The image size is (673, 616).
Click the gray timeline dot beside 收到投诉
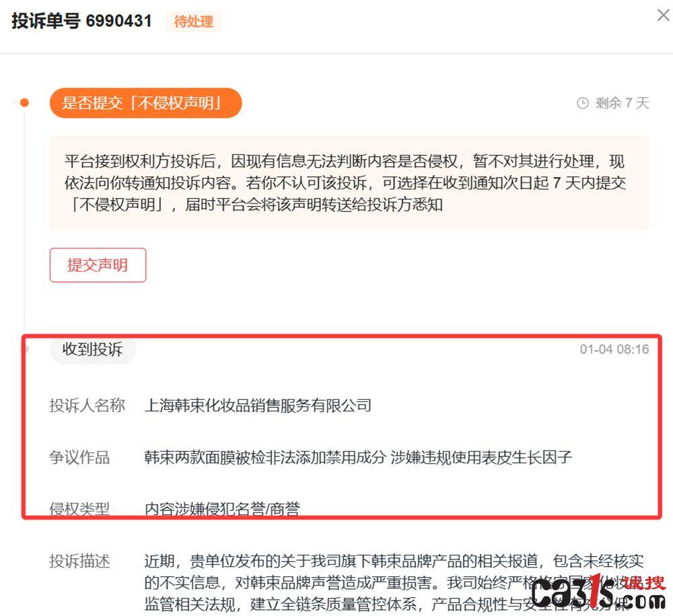25,349
